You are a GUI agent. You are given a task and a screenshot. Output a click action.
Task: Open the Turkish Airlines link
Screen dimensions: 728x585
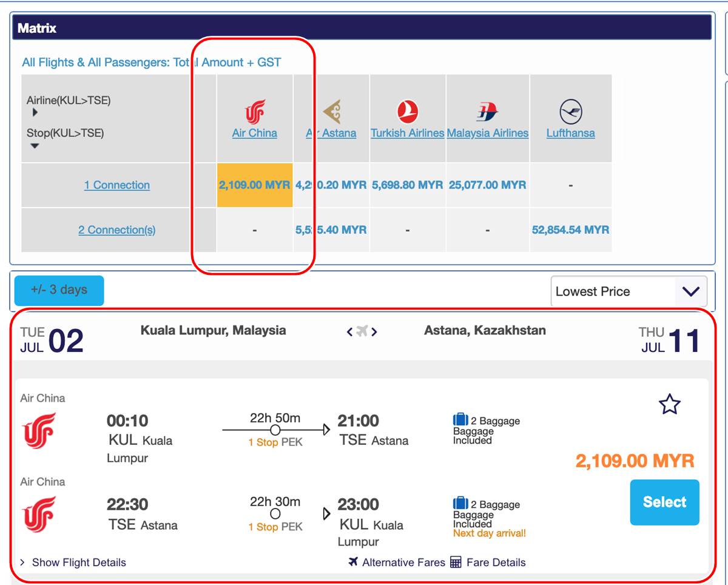408,133
